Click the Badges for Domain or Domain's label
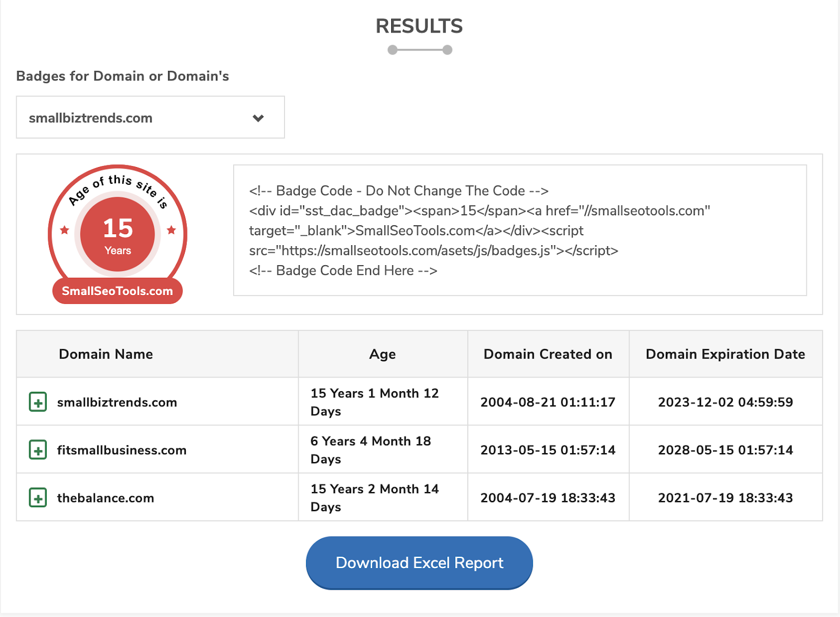840x617 pixels. 123,76
